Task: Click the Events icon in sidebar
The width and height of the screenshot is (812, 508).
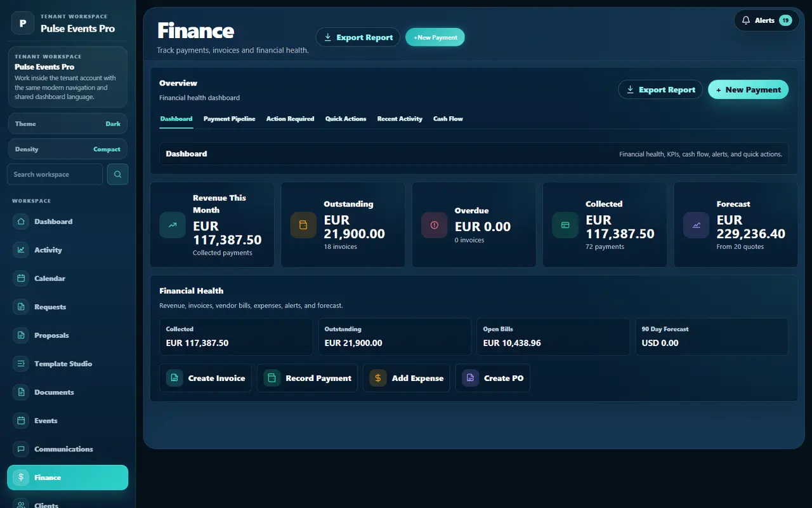Action: (x=21, y=420)
